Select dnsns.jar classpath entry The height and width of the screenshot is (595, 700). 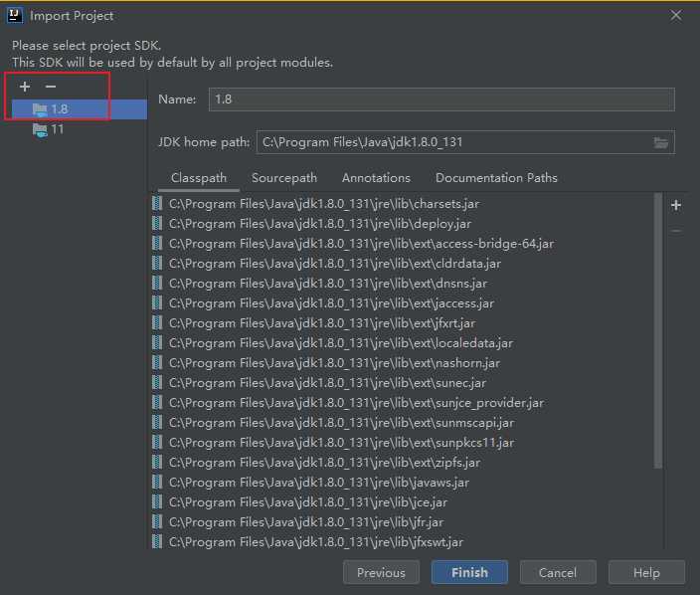[x=402, y=284]
